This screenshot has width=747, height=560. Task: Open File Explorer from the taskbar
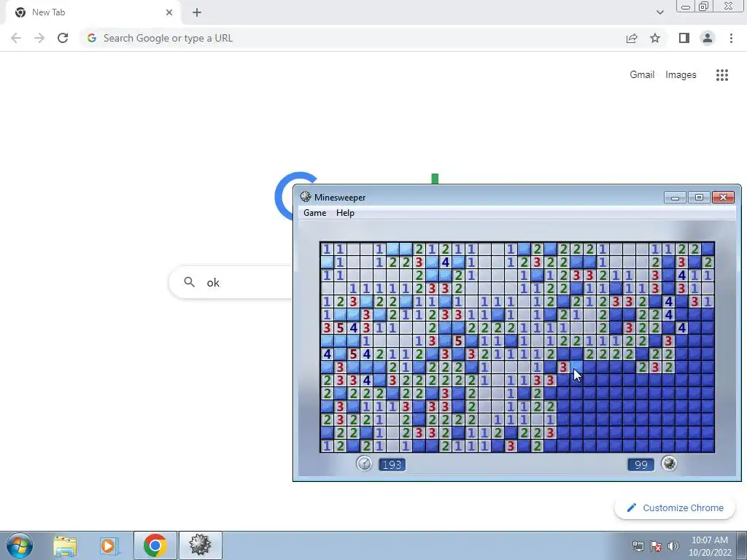[65, 545]
